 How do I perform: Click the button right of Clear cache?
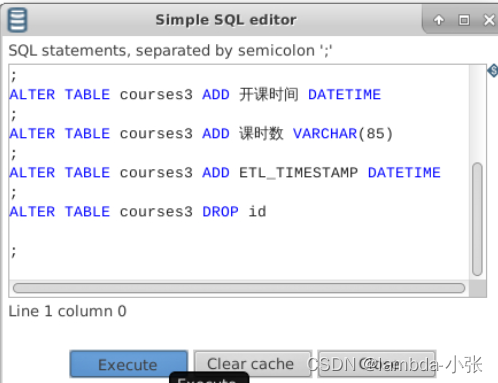tap(377, 364)
